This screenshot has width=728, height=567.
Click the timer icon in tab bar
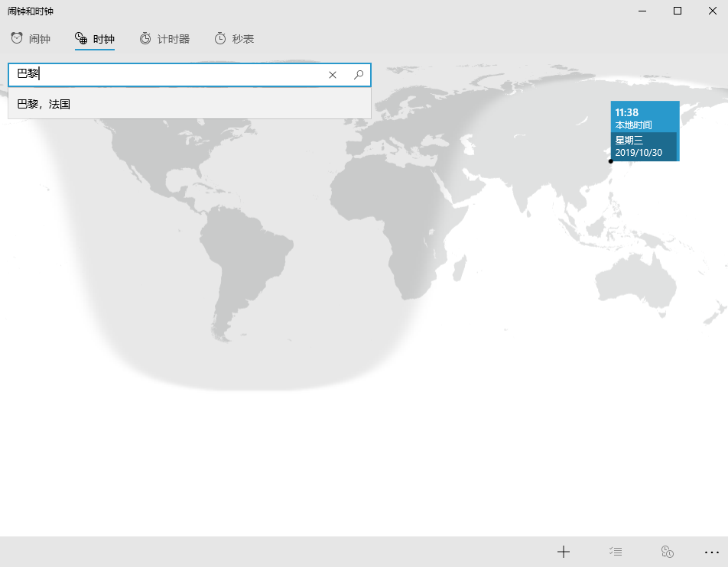click(145, 38)
